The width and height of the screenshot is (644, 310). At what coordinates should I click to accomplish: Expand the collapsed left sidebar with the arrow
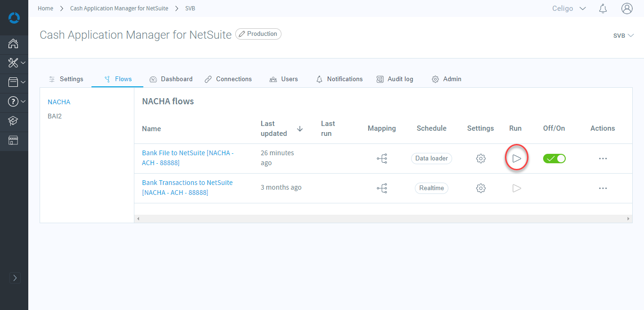15,278
